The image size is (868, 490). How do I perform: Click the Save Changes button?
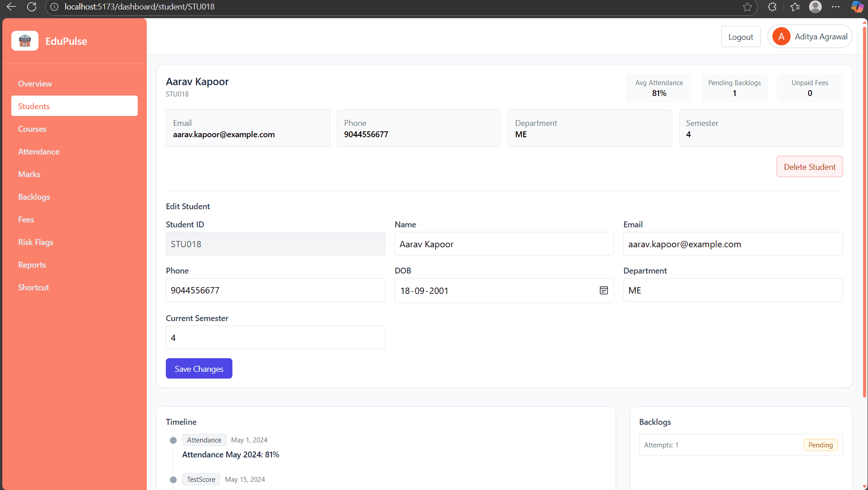coord(199,369)
